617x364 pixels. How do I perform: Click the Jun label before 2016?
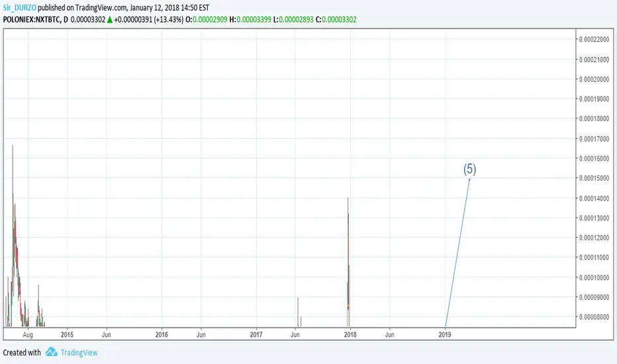click(106, 334)
